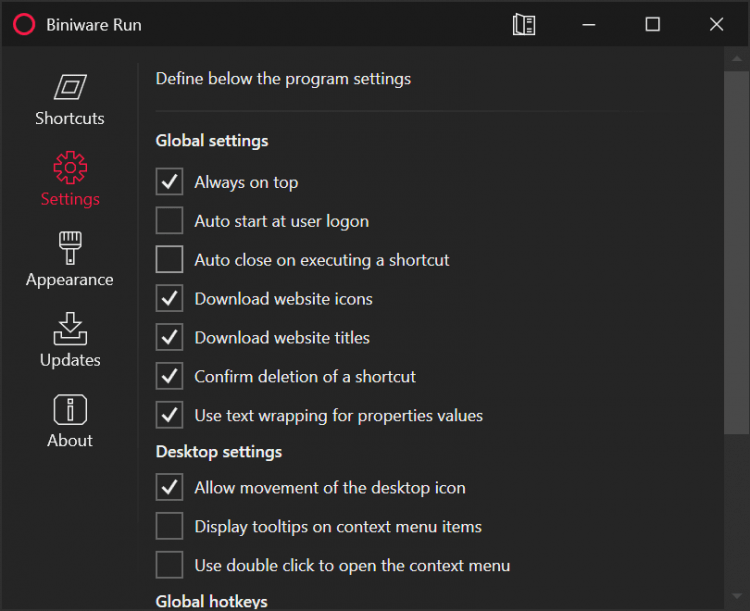
Task: Uncheck Download website titles
Action: tap(170, 338)
